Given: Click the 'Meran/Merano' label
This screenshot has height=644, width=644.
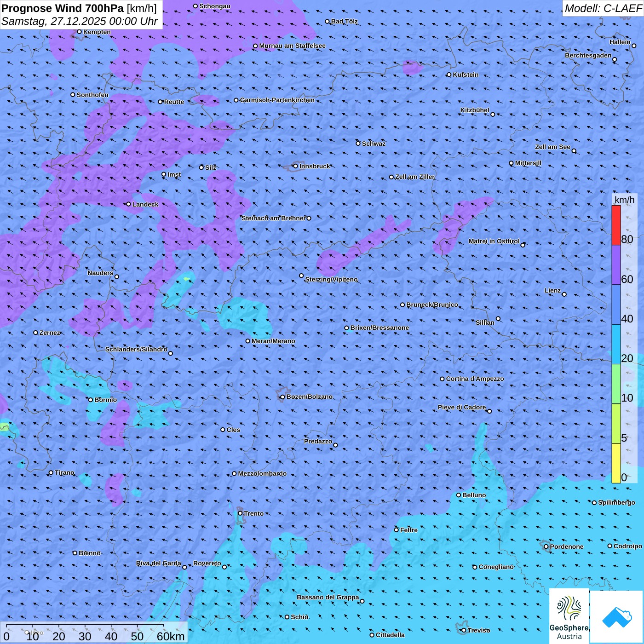Looking at the screenshot, I should 273,341.
